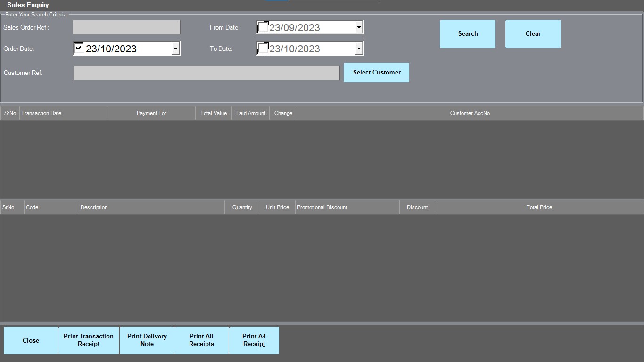
Task: Open the To Date calendar dropdown
Action: 358,48
